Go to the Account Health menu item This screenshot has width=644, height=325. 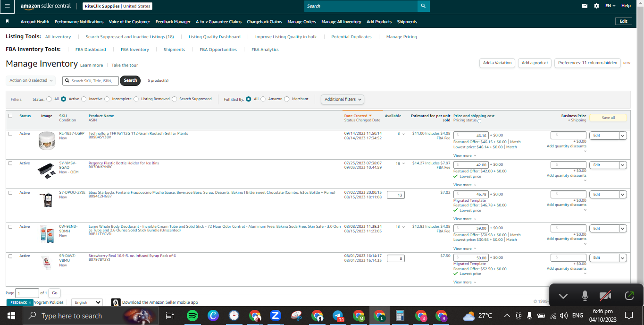click(35, 22)
